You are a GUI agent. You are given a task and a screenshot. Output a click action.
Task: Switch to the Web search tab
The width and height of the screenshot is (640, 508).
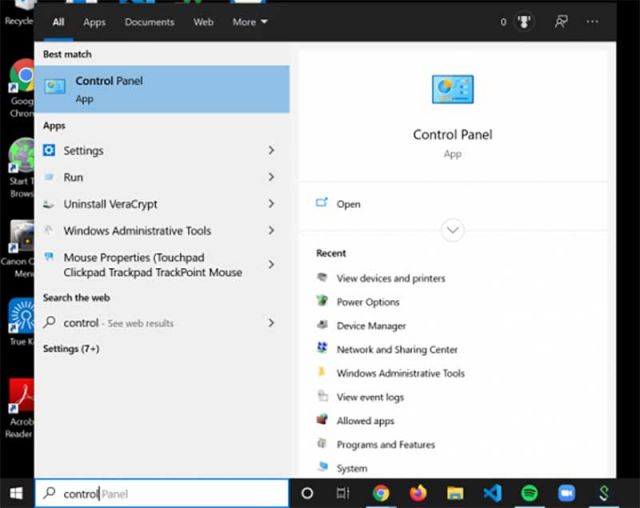[203, 22]
